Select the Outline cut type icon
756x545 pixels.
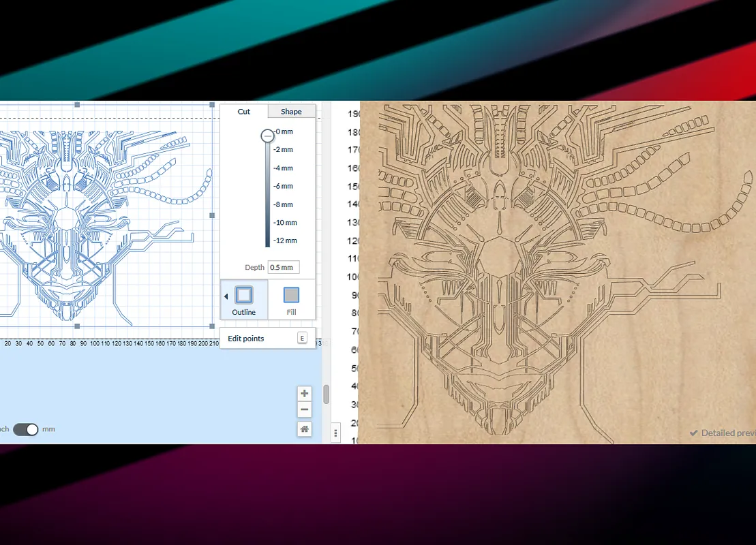pyautogui.click(x=244, y=295)
